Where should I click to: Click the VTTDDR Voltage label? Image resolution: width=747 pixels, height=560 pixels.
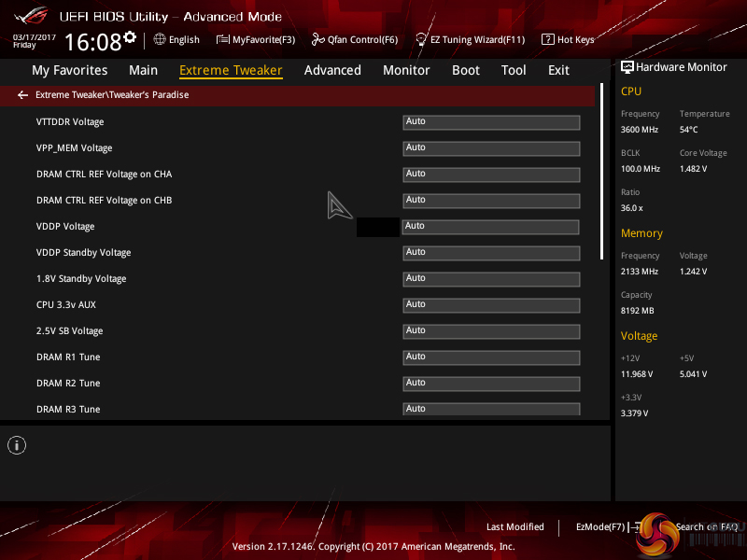coord(70,122)
